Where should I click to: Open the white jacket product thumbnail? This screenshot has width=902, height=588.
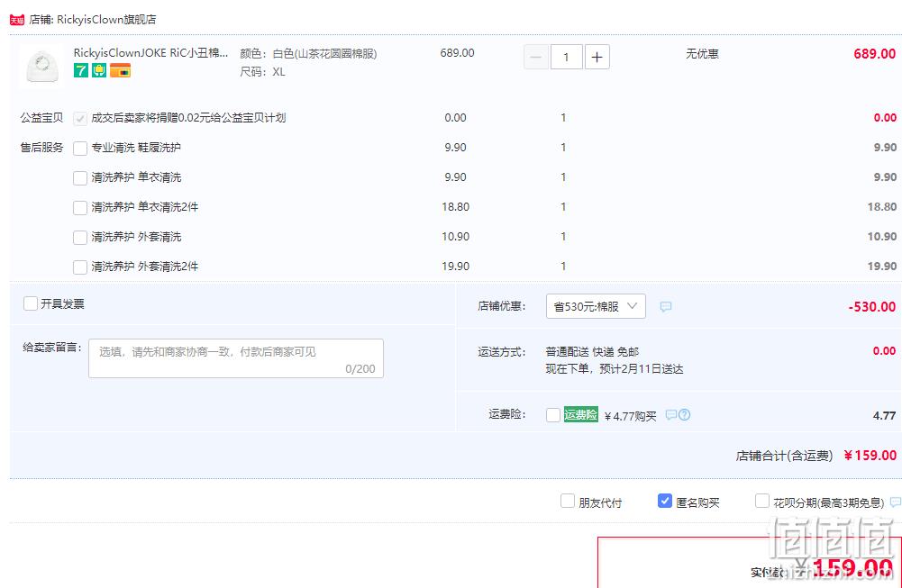click(x=42, y=67)
